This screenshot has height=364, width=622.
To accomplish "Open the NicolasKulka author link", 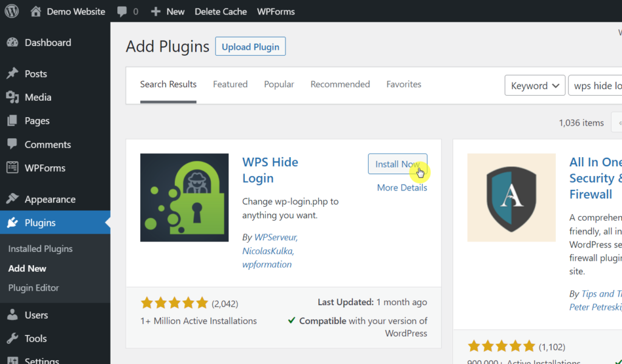I will 268,251.
